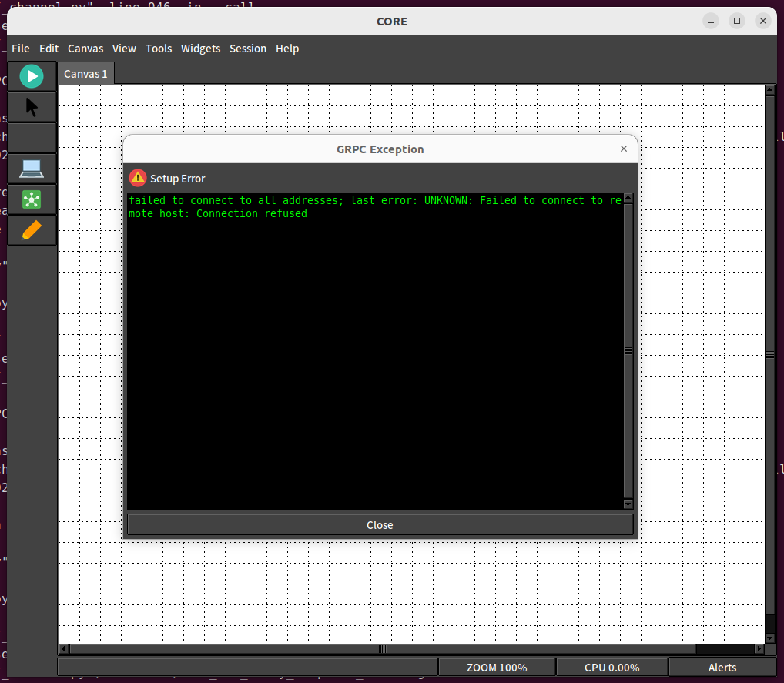Click the ZOOM 100% indicator
The height and width of the screenshot is (683, 784).
496,667
